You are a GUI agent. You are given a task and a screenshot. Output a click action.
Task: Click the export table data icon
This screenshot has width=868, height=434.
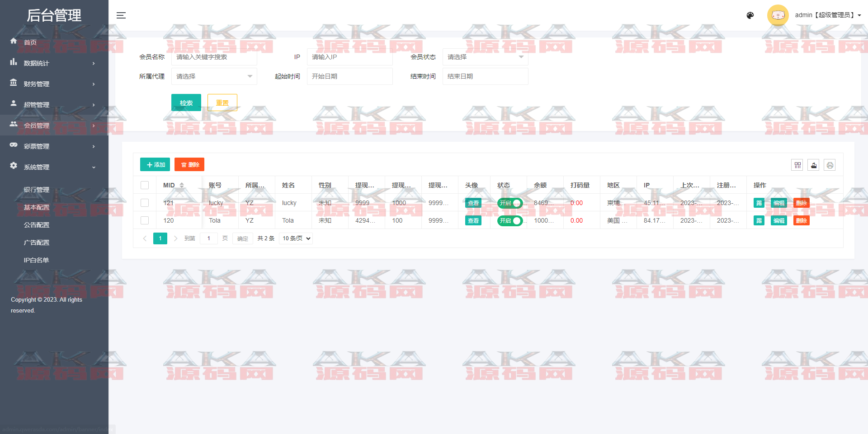coord(813,165)
